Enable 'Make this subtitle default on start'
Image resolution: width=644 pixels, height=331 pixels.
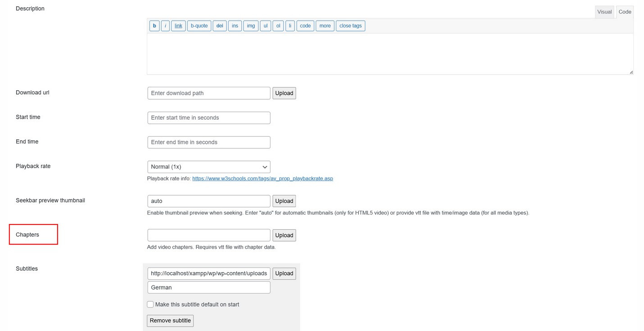[x=150, y=304]
